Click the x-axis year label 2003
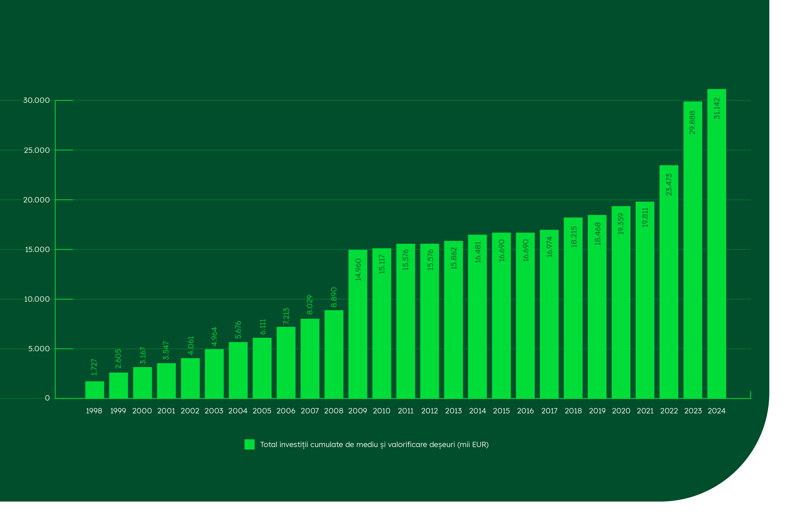Screen dimensions: 812x528 [x=214, y=411]
